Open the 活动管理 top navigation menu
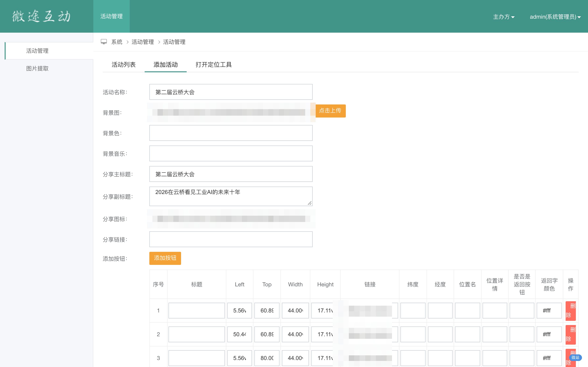 click(112, 16)
